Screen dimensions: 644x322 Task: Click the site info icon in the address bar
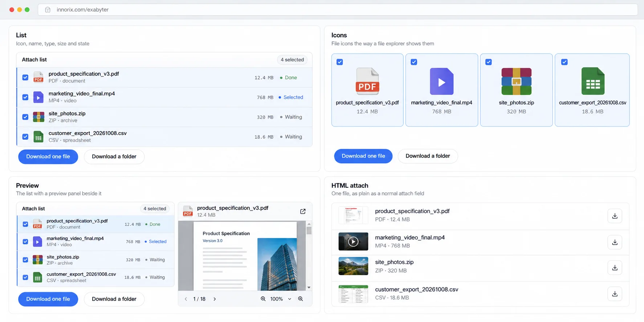pyautogui.click(x=48, y=10)
